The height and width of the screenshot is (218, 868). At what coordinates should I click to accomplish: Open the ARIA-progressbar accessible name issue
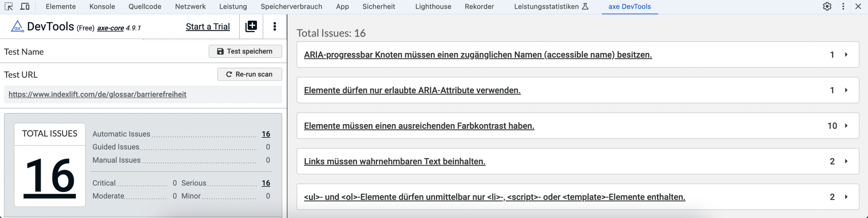(x=478, y=54)
